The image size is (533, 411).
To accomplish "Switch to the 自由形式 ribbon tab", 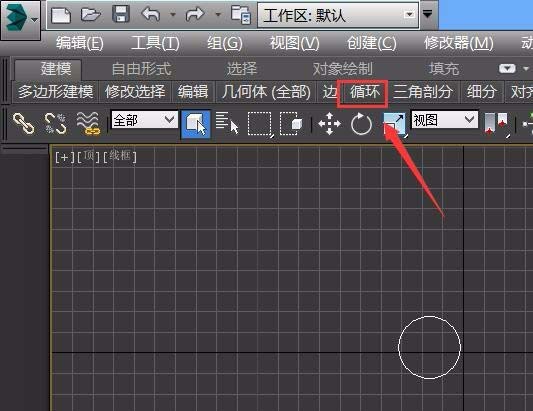I will coord(141,69).
